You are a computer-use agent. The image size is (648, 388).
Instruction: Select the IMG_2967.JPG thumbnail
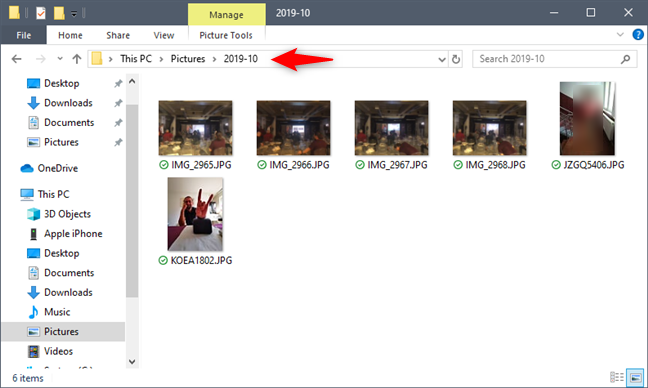[391, 128]
